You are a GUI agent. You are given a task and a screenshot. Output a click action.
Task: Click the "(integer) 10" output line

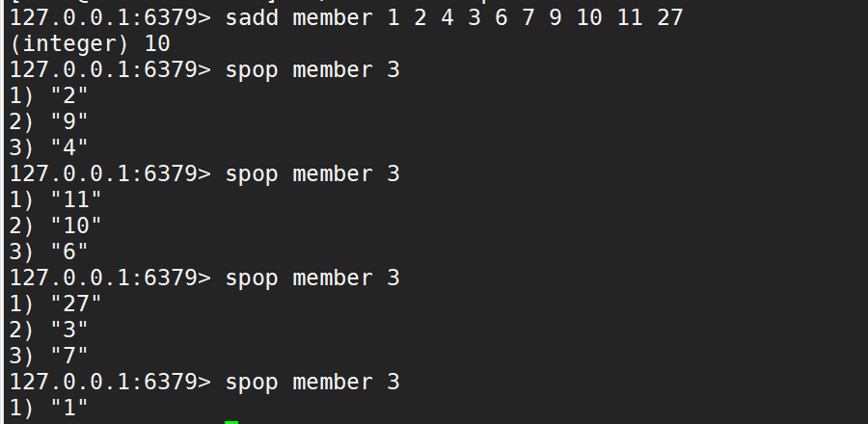pos(90,43)
